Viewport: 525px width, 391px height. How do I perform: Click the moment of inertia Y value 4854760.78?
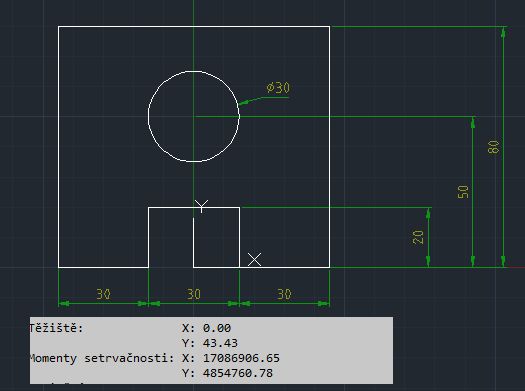pos(238,373)
